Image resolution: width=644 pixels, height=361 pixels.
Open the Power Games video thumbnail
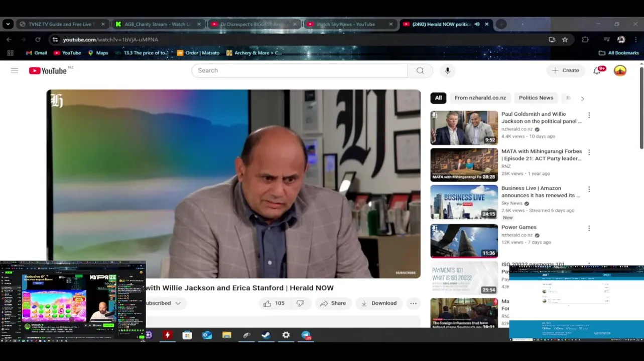point(464,241)
